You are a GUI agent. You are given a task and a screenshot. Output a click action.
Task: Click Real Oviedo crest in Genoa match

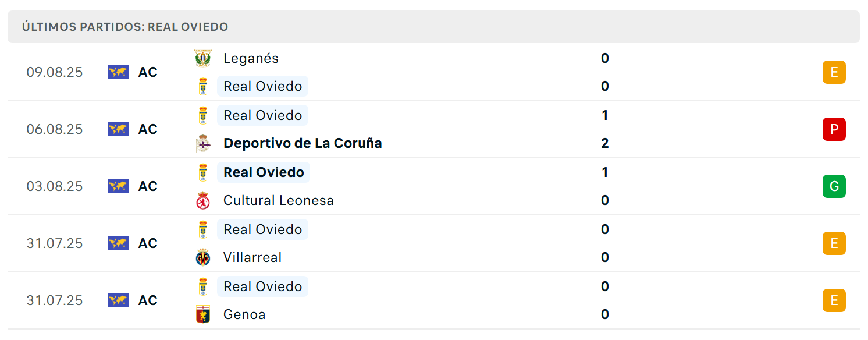[203, 286]
